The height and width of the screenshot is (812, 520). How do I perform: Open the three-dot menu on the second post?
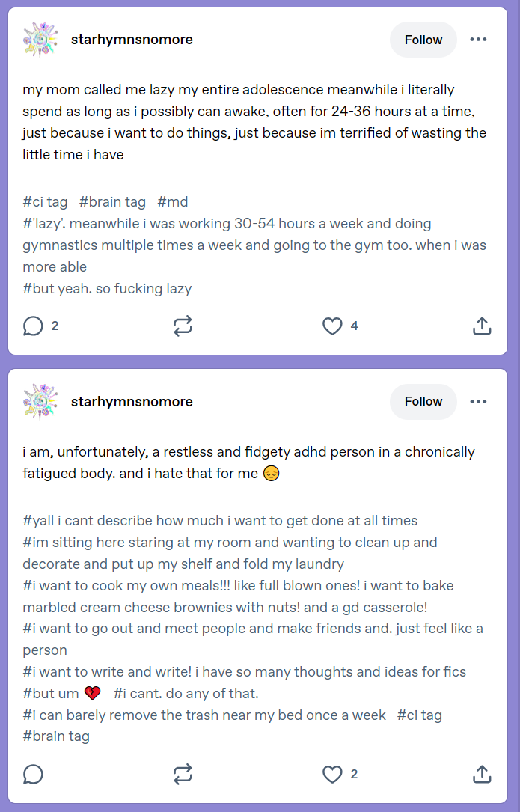click(478, 401)
